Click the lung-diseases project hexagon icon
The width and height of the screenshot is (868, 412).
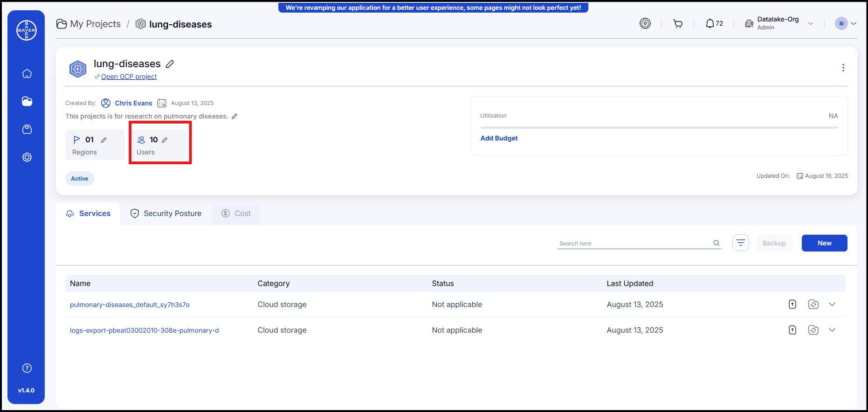click(x=78, y=69)
